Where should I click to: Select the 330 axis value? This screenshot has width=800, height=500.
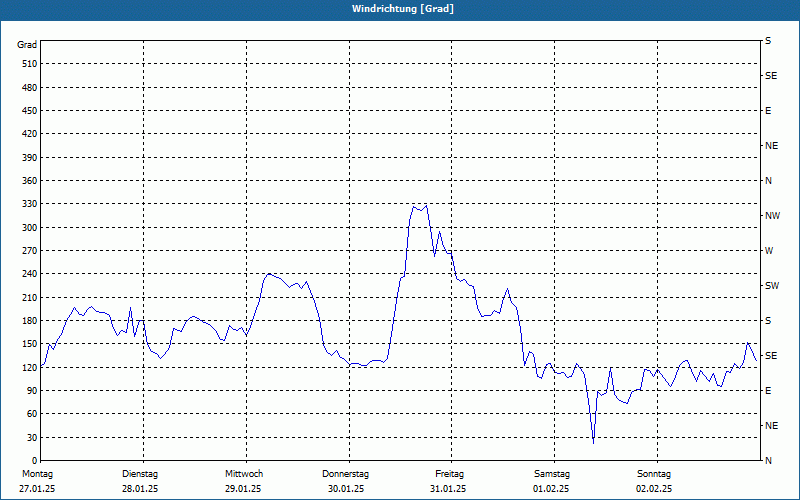coord(30,204)
